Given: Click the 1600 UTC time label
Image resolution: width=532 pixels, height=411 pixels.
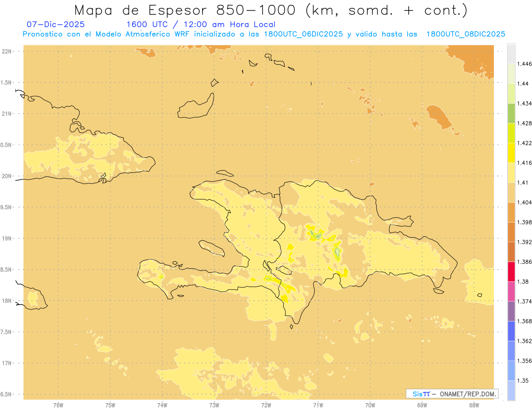Looking at the screenshot, I should point(147,24).
